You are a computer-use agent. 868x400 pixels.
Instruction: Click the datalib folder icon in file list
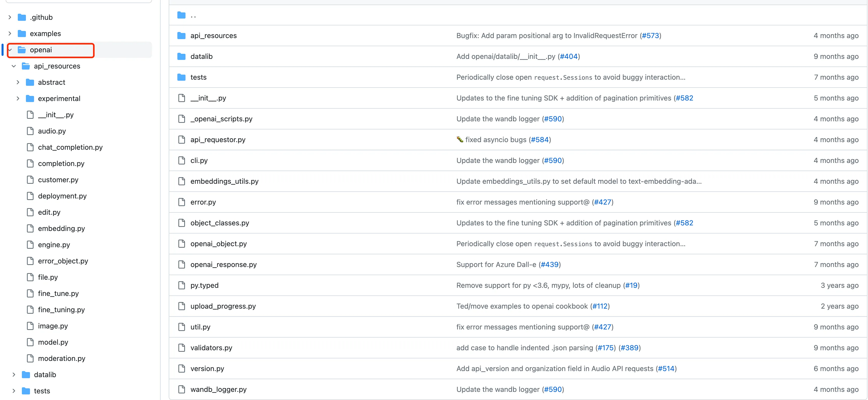[181, 57]
